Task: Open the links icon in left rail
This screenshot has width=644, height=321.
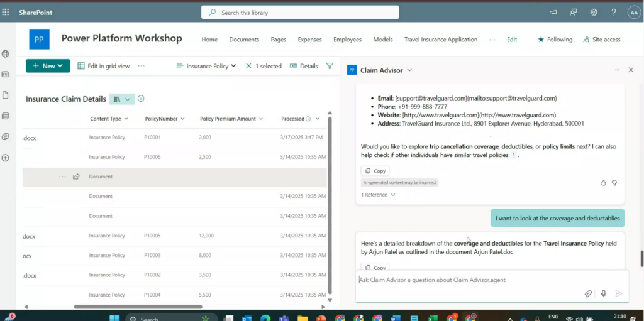Action: (5, 137)
